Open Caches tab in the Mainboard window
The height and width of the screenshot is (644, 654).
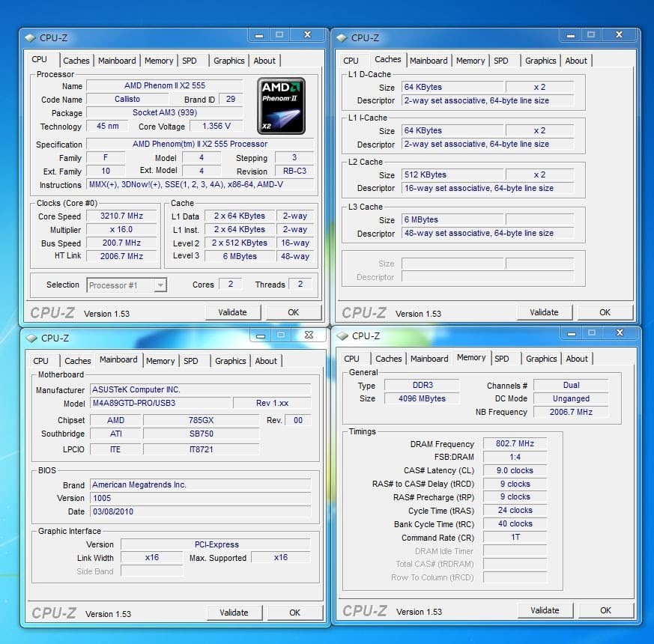[x=78, y=361]
